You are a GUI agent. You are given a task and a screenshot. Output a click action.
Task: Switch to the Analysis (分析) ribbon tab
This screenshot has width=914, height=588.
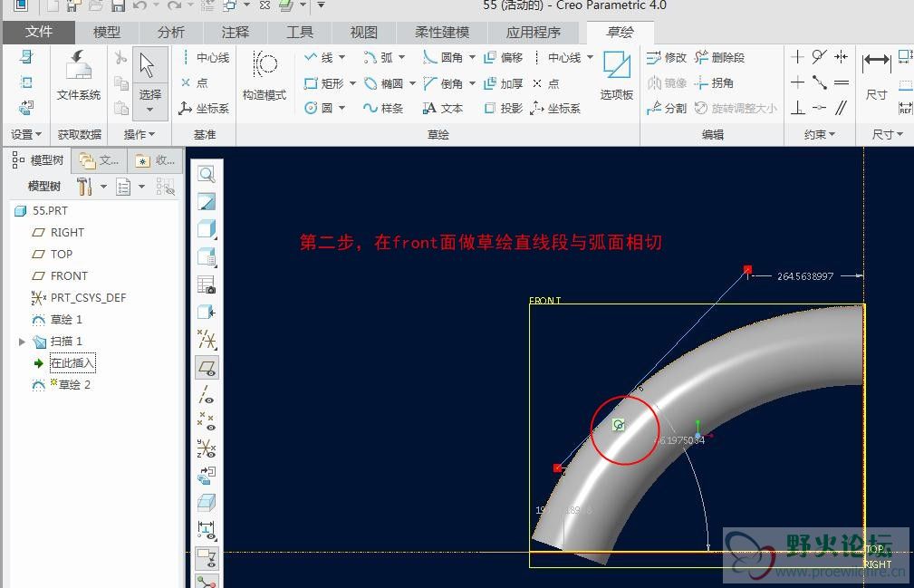[171, 32]
